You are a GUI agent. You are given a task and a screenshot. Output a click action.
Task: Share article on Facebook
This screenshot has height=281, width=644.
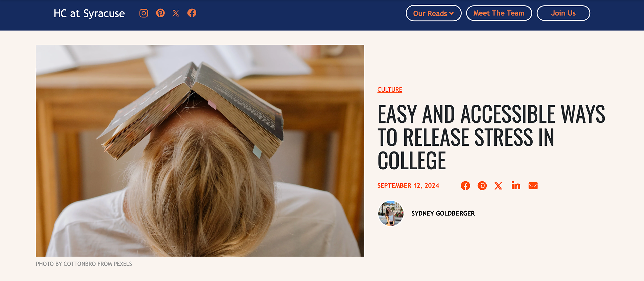pos(465,186)
